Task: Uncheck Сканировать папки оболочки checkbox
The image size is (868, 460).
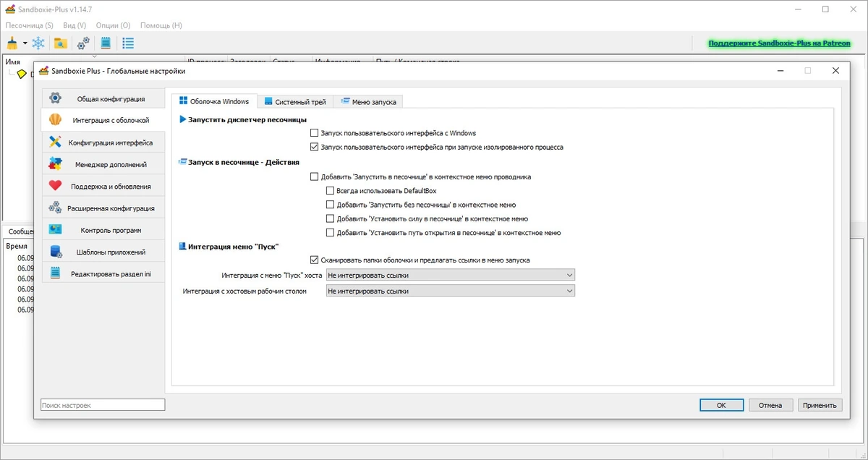Action: point(314,260)
